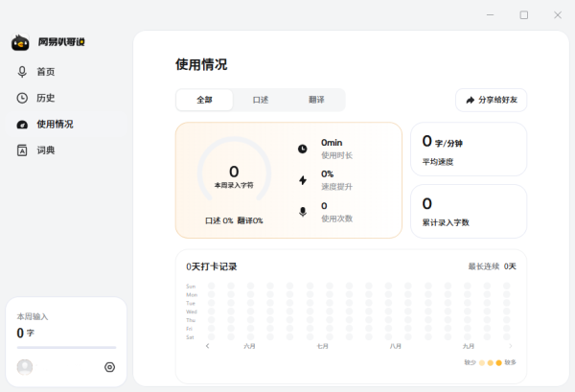Open the 历史 clock icon
The height and width of the screenshot is (392, 575).
tap(22, 98)
